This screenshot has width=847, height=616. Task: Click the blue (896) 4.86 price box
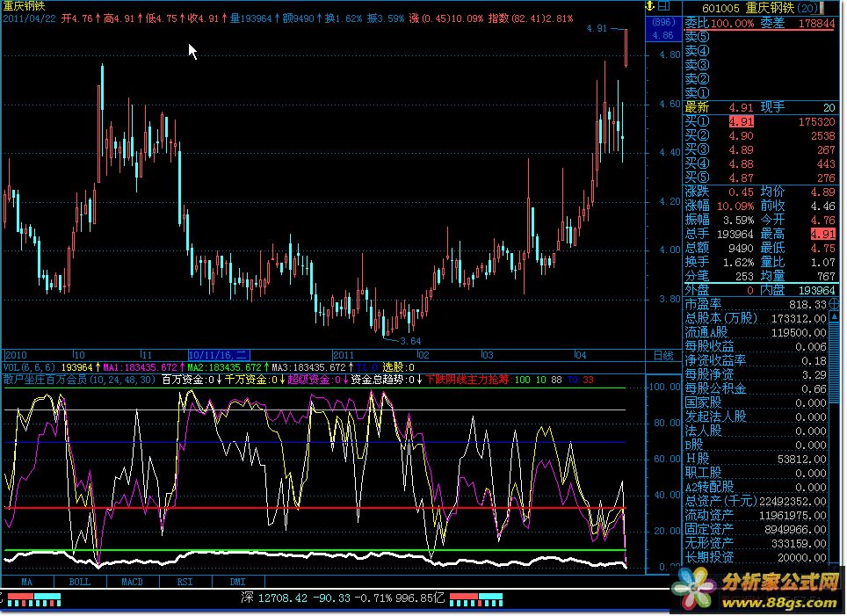(x=662, y=29)
